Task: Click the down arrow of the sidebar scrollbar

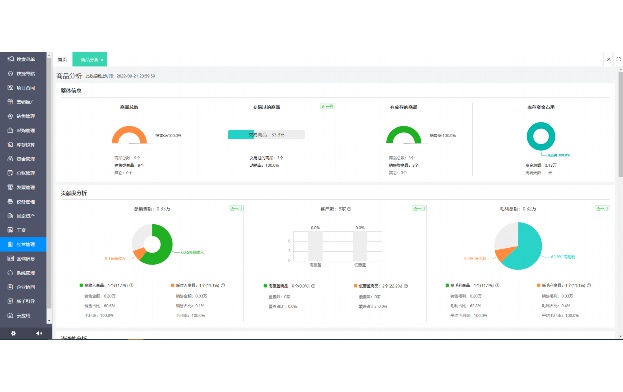Action: click(49, 321)
